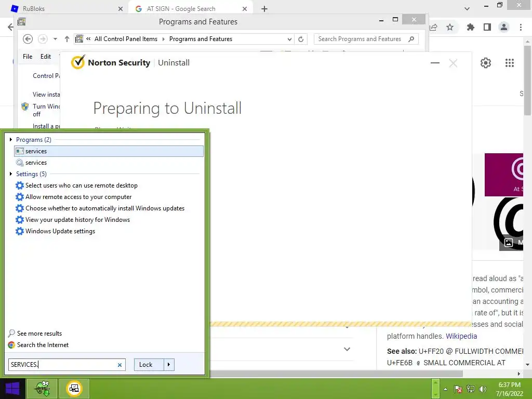Click Back arrow in Programs and Features

pyautogui.click(x=28, y=39)
